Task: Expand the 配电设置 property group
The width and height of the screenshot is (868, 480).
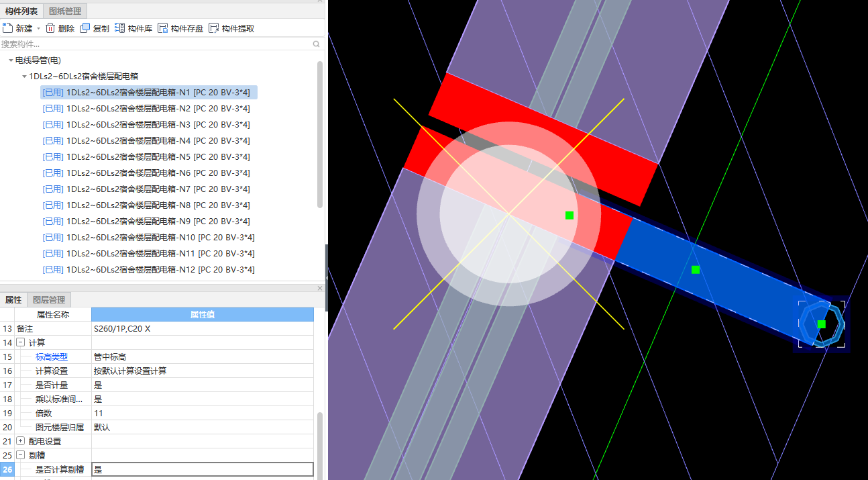Action: point(20,441)
